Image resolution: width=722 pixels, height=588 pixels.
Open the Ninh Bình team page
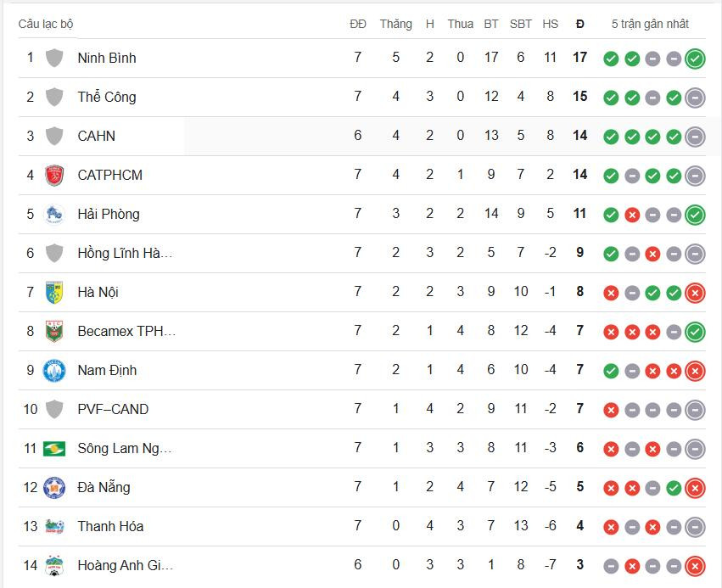(107, 58)
